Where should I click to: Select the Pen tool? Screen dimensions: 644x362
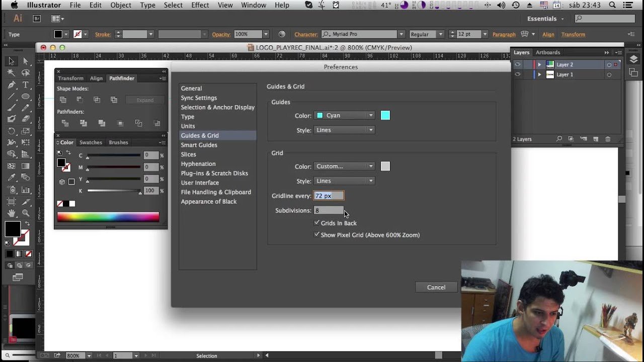pos(11,84)
